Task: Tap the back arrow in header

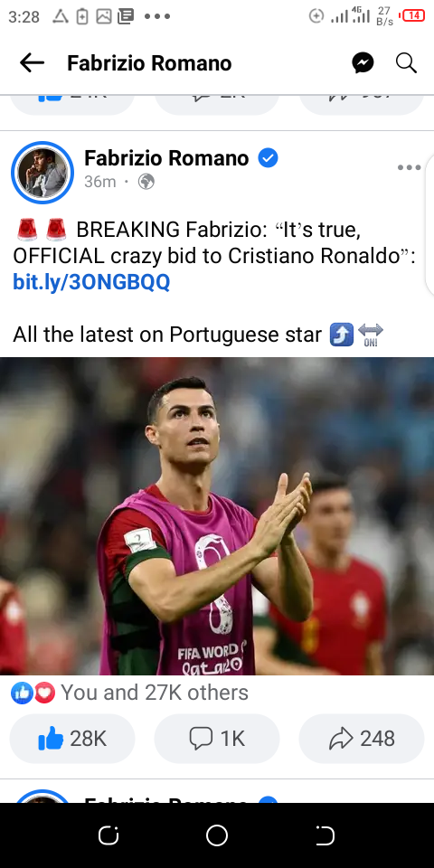Action: click(32, 63)
